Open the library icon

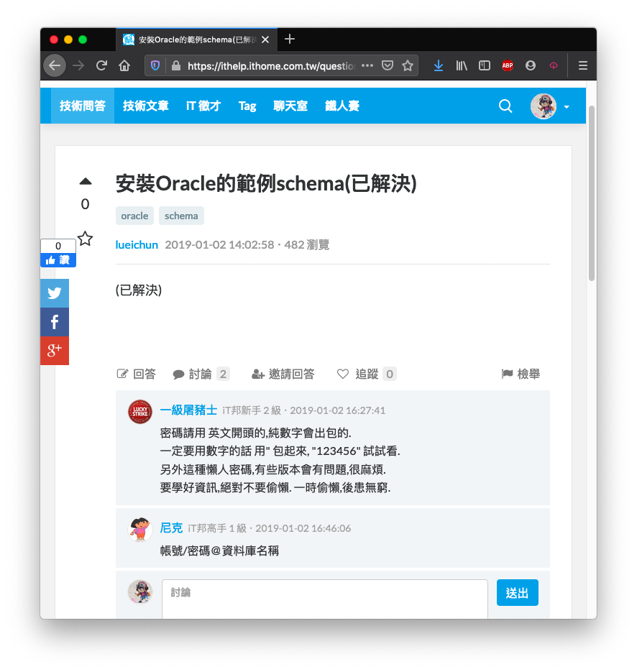[462, 65]
